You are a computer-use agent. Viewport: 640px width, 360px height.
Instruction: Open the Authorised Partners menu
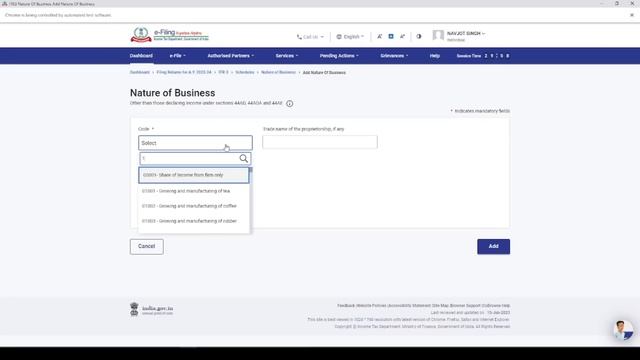tap(231, 56)
